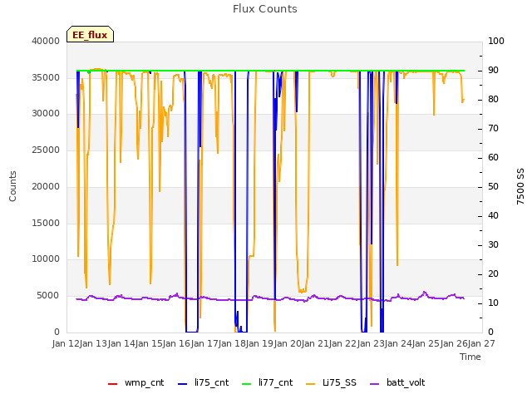Click the red wmp_cnt legend swatch
532x399 pixels.
click(x=113, y=384)
